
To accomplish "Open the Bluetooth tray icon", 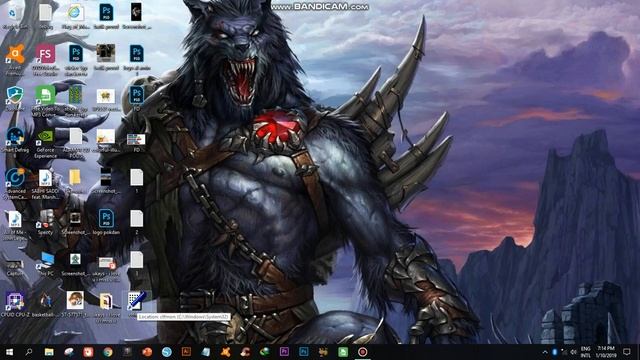I will click(x=555, y=352).
